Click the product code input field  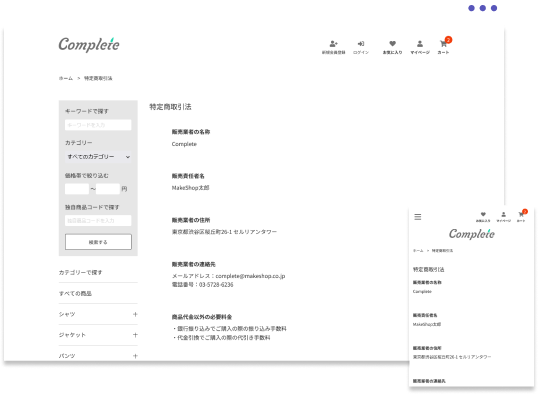[x=98, y=220]
